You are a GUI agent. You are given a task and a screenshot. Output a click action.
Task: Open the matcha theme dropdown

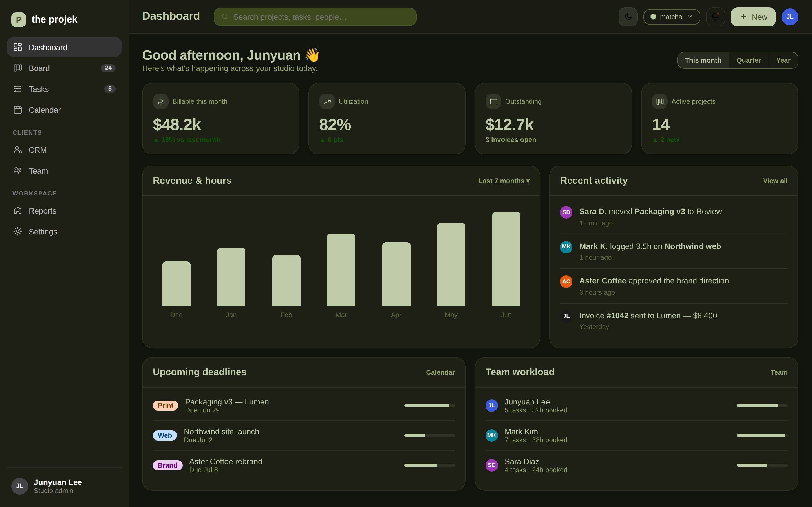coord(671,17)
